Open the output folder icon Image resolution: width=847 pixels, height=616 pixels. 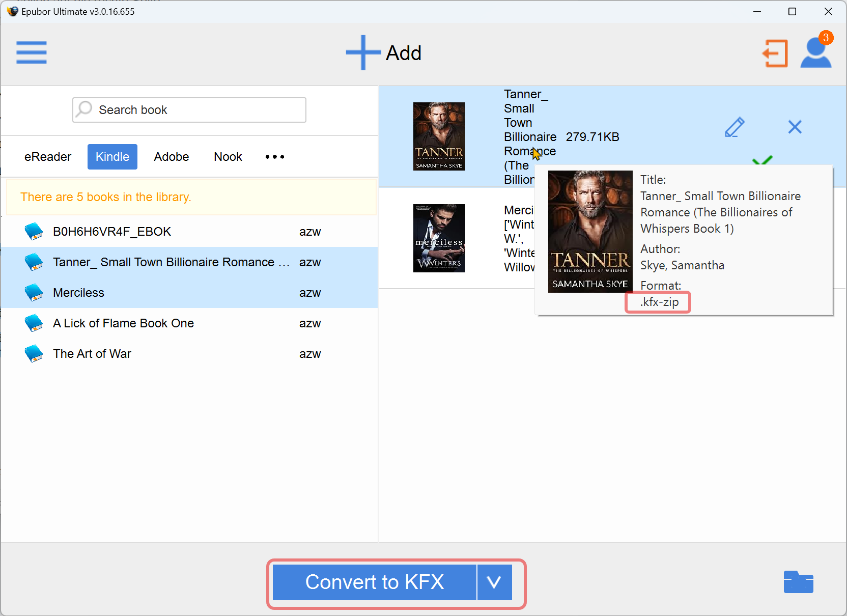click(798, 582)
